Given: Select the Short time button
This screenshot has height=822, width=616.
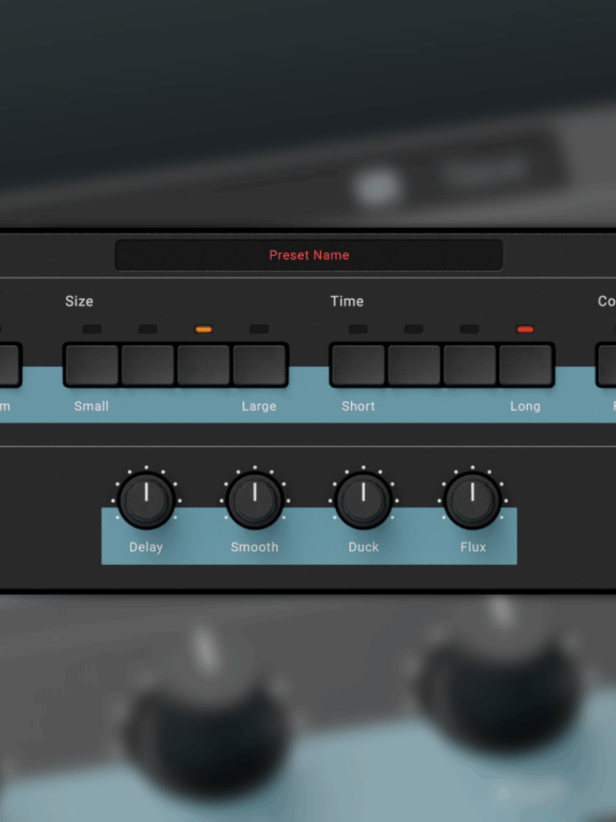Looking at the screenshot, I should point(358,365).
